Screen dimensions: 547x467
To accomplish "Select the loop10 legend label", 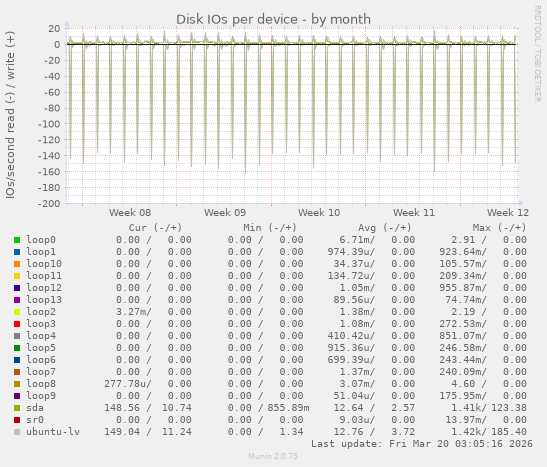I will click(44, 264).
